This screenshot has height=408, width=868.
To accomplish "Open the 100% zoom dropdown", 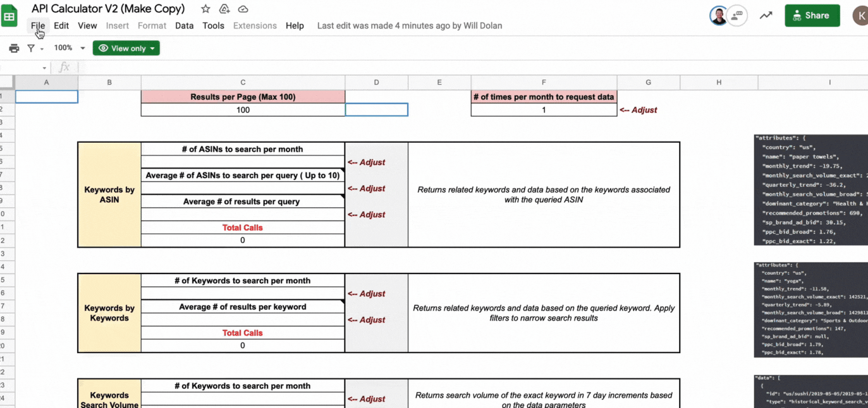I will 69,48.
